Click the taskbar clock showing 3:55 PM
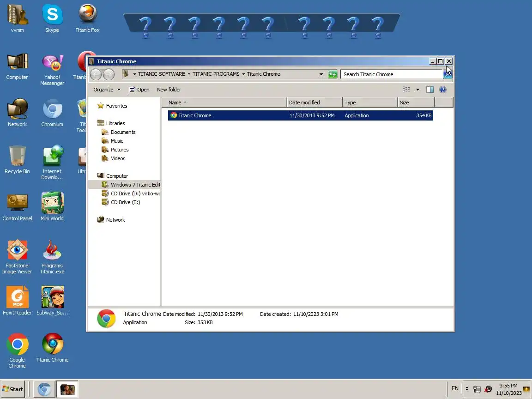 click(x=508, y=389)
